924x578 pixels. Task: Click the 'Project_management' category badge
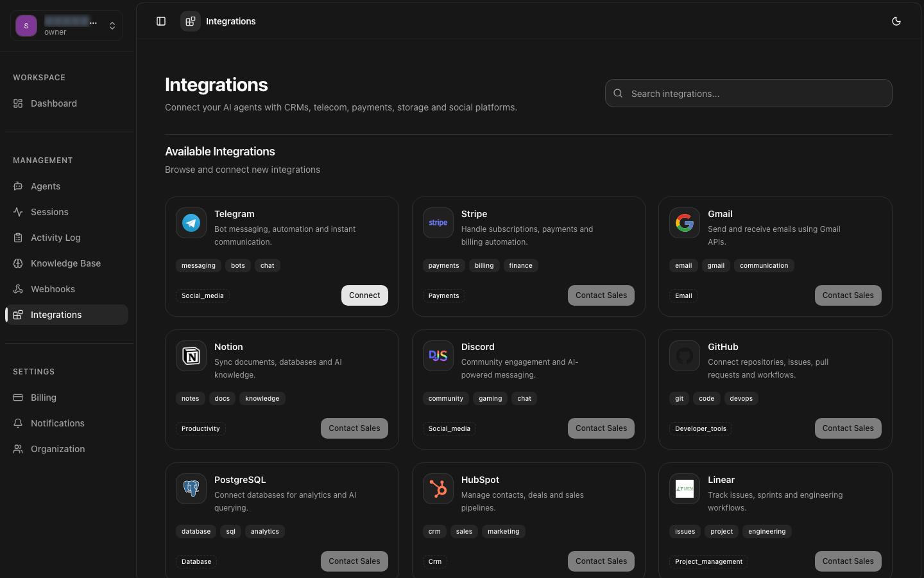click(708, 562)
